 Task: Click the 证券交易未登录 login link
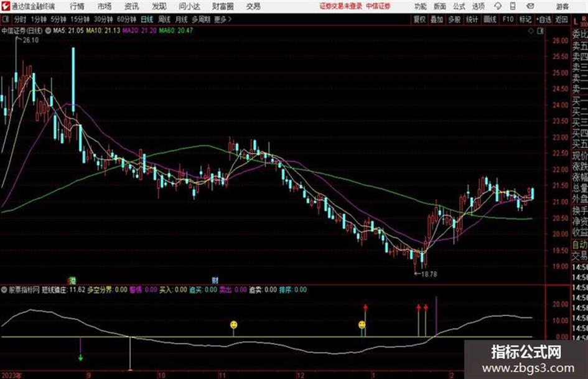(x=341, y=6)
